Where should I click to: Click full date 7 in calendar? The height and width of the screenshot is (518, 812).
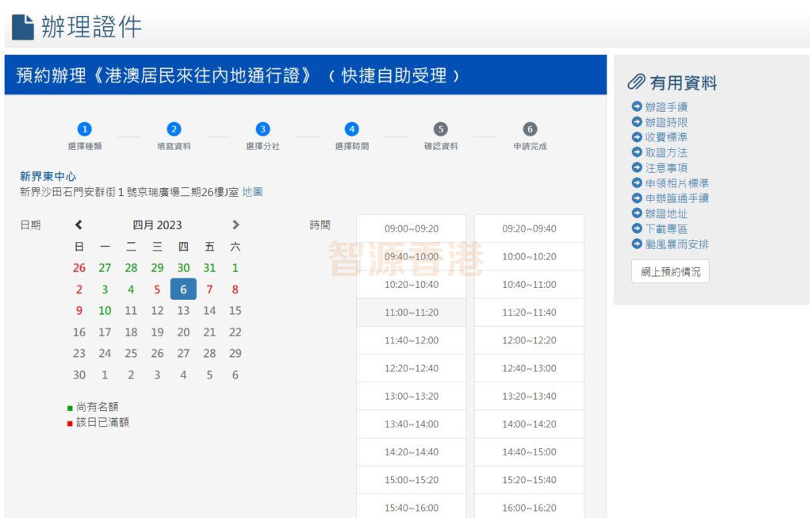[x=209, y=289]
